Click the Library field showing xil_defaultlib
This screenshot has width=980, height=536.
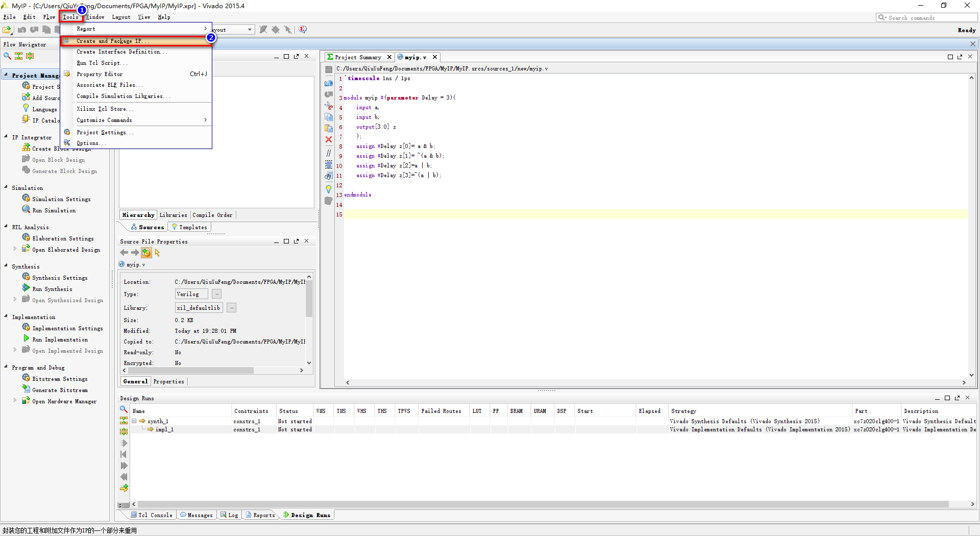tap(199, 308)
